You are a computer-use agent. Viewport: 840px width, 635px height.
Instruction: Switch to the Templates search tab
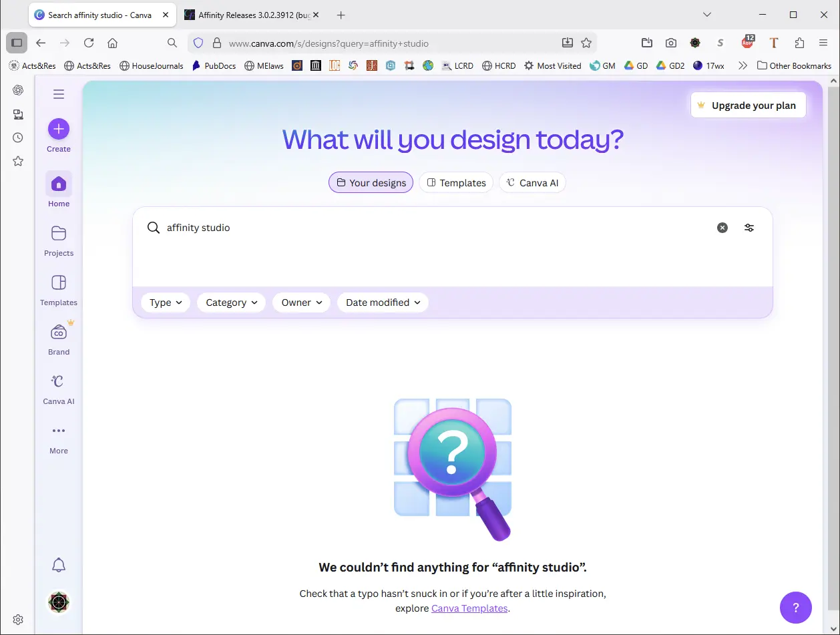(x=456, y=182)
